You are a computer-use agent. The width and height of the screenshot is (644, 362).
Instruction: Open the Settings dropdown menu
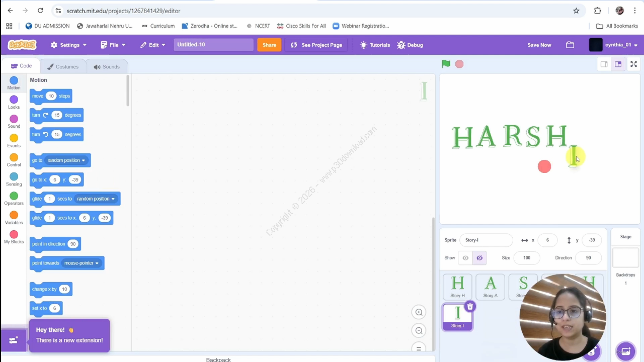click(69, 45)
